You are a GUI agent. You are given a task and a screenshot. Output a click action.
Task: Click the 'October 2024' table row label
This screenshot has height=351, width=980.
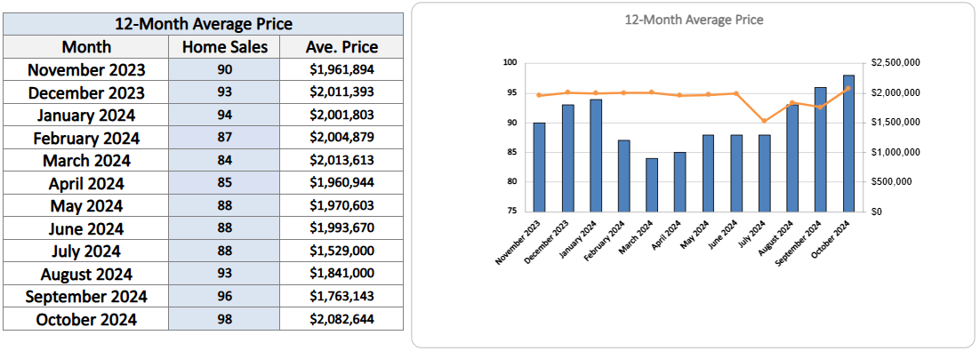(x=86, y=319)
